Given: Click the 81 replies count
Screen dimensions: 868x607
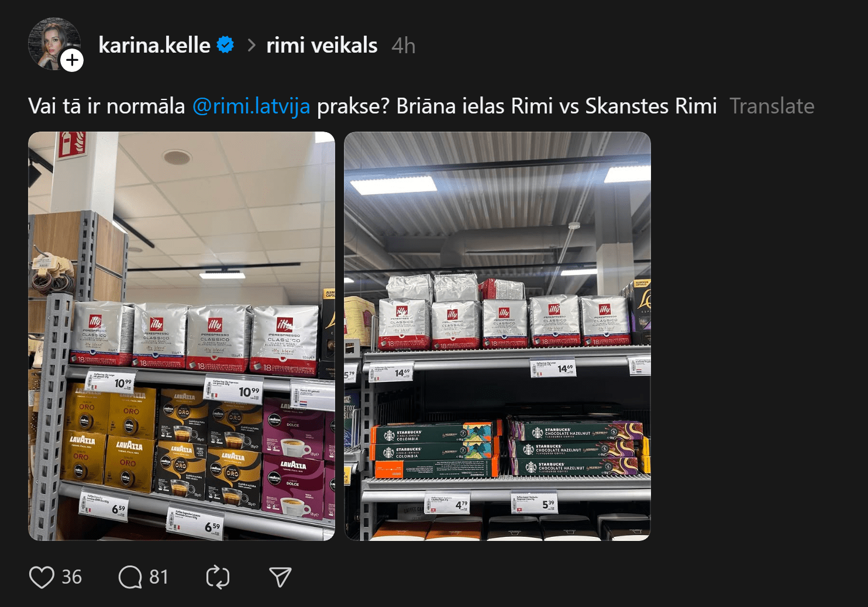Looking at the screenshot, I should click(159, 577).
